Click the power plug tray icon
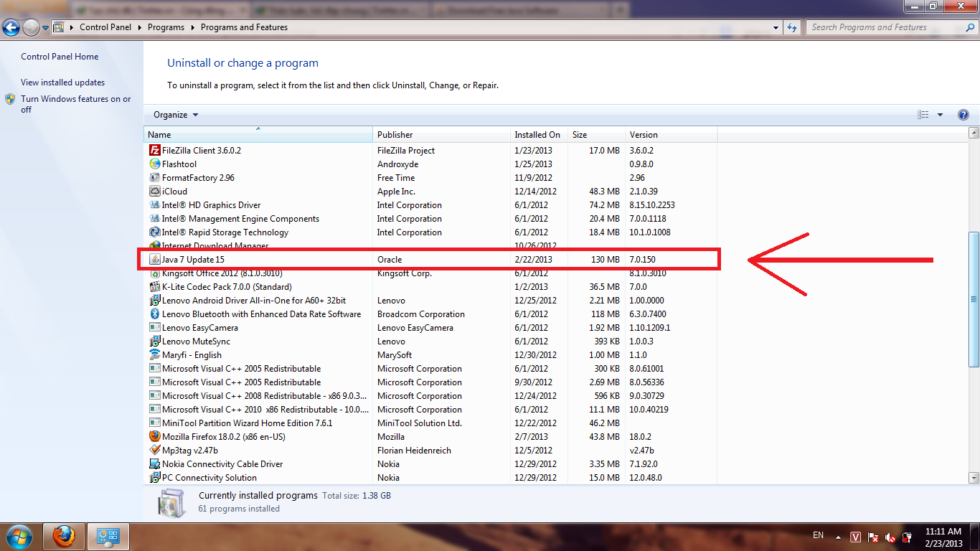This screenshot has height=551, width=980. click(x=908, y=537)
